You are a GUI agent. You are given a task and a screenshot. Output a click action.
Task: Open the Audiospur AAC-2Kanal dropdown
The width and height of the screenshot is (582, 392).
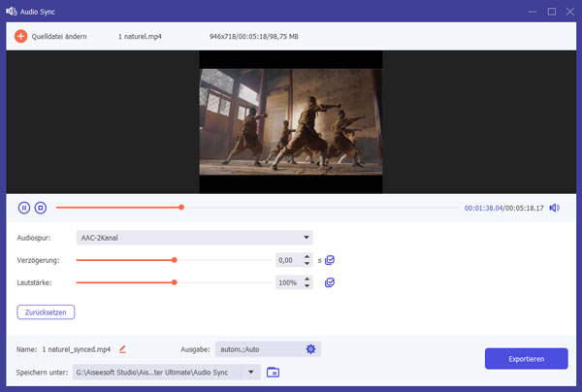[x=195, y=238]
